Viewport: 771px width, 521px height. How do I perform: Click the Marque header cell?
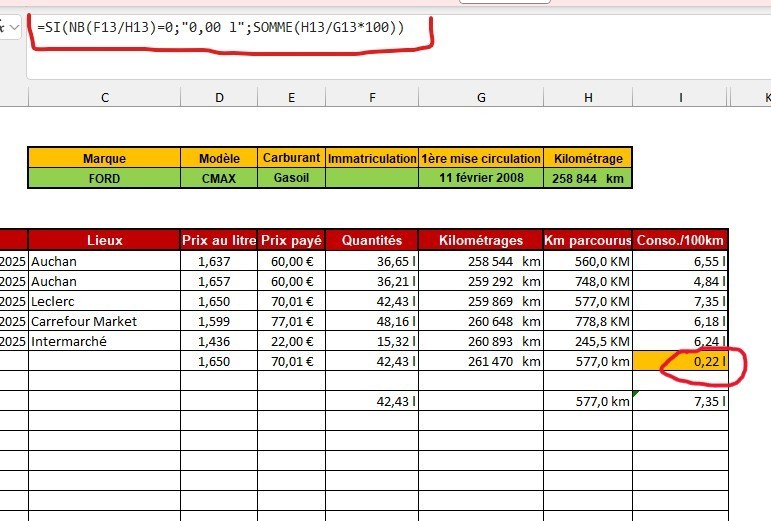coord(104,158)
